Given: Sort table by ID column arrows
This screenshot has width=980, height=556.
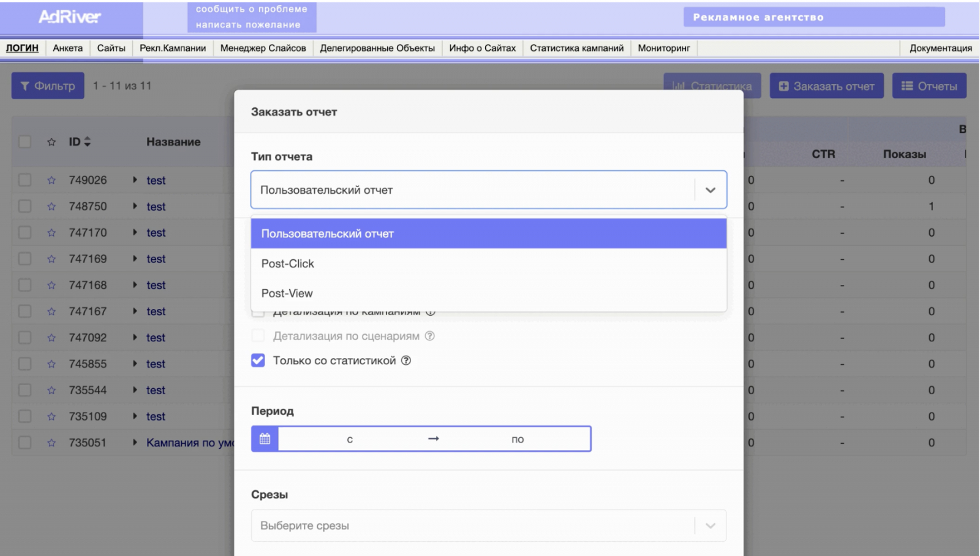Looking at the screenshot, I should tap(87, 142).
